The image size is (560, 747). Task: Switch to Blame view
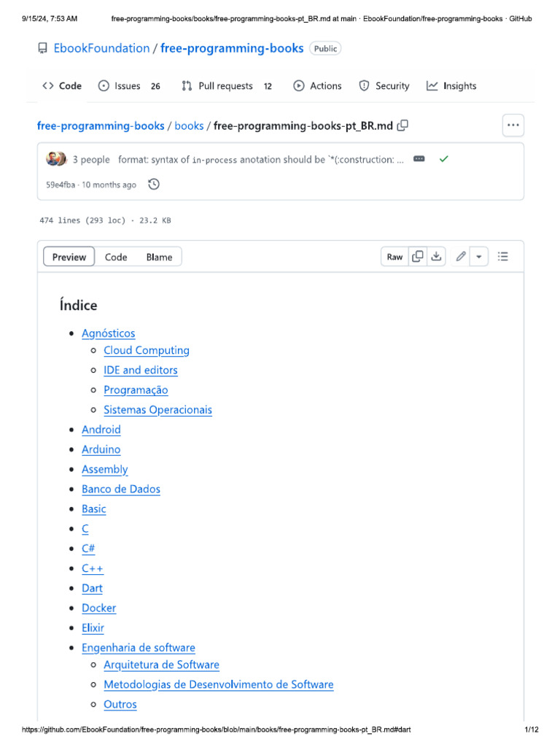click(x=159, y=257)
